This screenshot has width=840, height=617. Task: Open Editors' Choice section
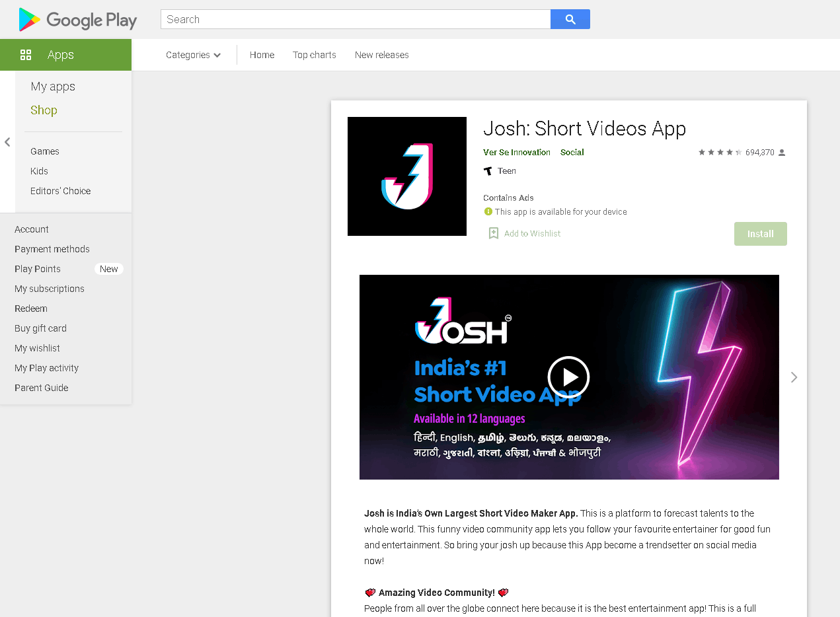coord(61,191)
